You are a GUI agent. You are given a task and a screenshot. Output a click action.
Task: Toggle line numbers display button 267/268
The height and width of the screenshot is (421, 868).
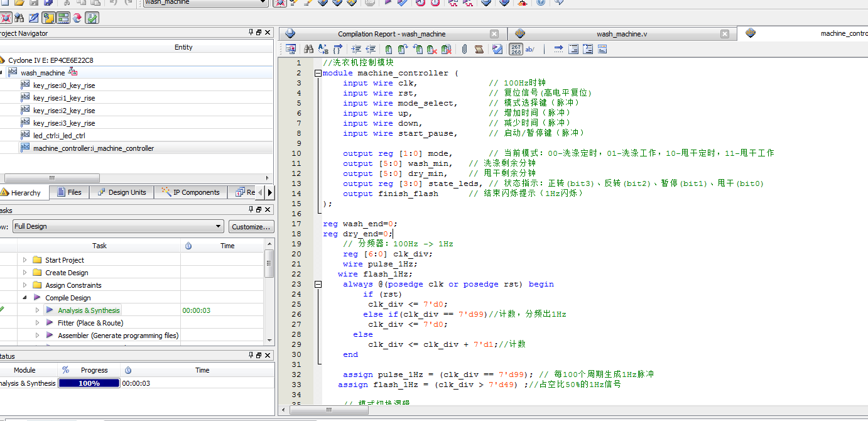click(x=516, y=49)
